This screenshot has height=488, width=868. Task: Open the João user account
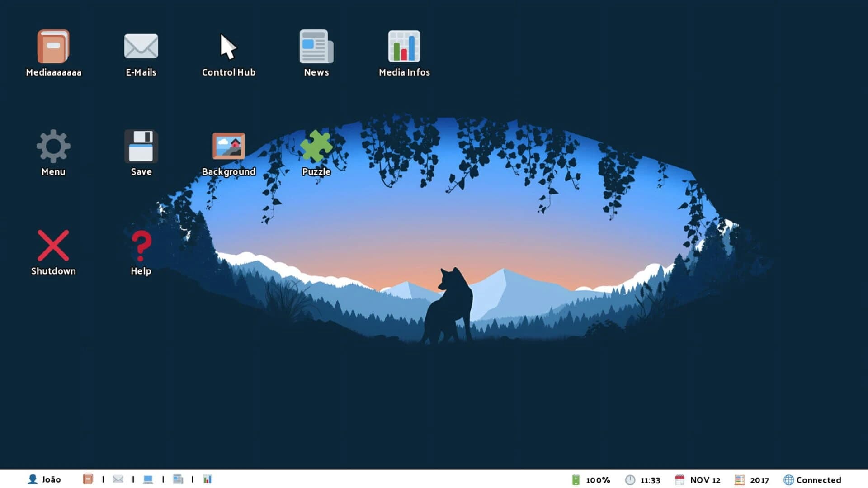click(x=45, y=479)
